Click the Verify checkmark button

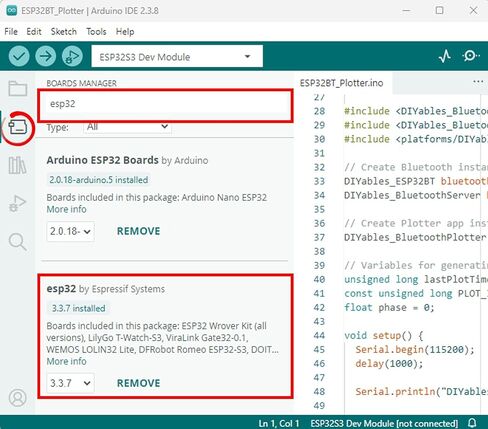coord(19,56)
